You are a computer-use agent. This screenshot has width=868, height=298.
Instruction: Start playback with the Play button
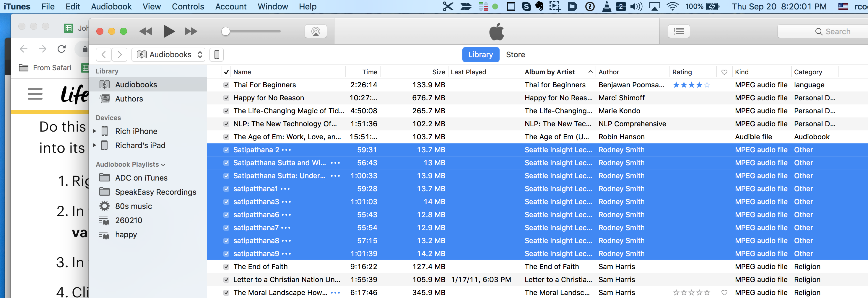[x=169, y=32]
